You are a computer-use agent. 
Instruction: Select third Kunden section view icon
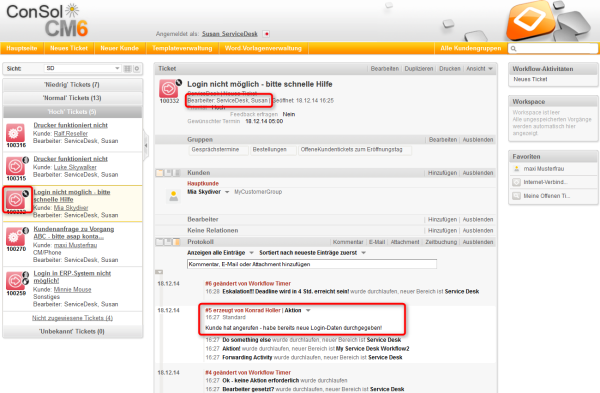177,173
